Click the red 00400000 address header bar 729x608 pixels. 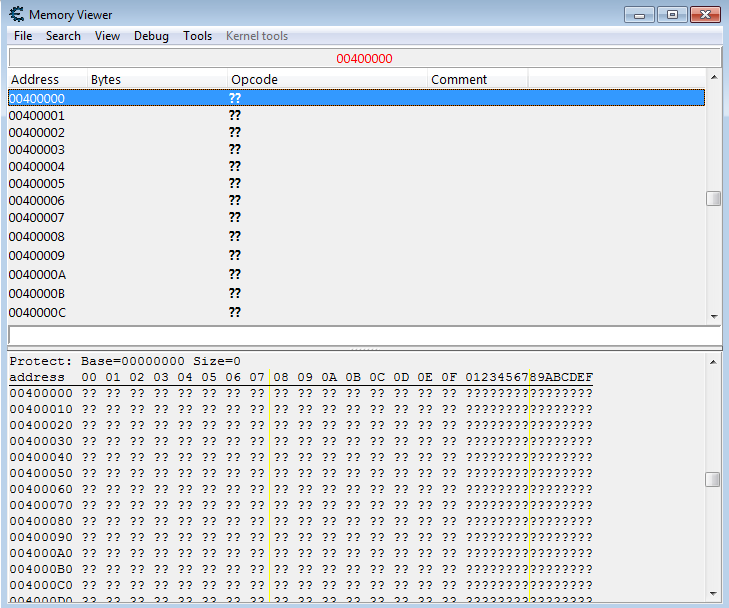tap(364, 59)
